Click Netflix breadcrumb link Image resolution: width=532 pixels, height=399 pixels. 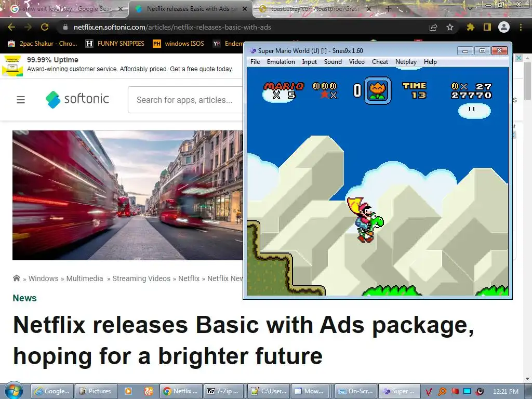click(189, 278)
